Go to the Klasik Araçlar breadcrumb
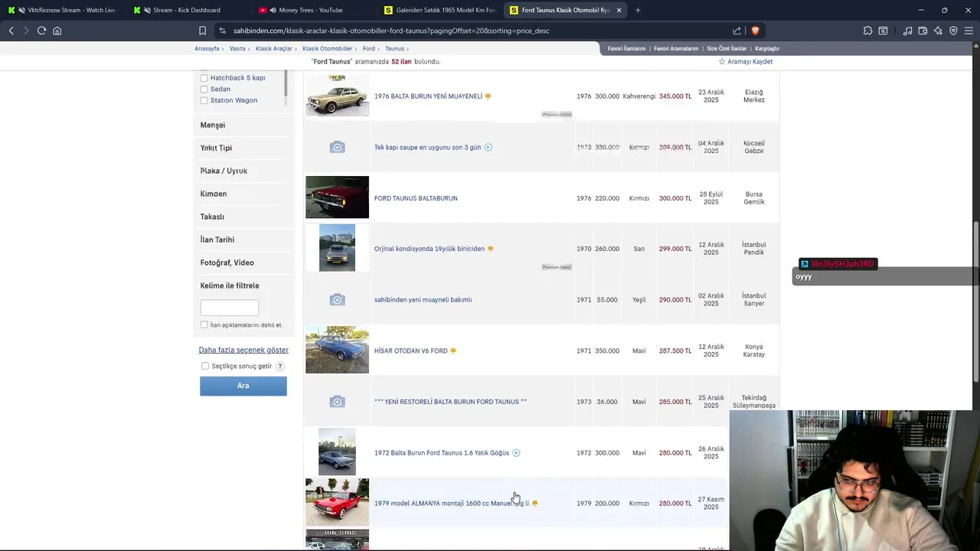Screen dimensions: 980x551 pos(274,48)
